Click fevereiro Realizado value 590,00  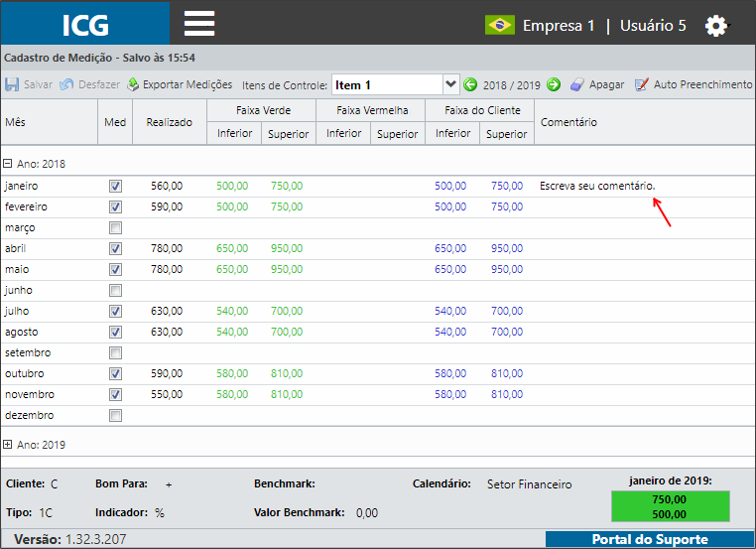[x=167, y=206]
